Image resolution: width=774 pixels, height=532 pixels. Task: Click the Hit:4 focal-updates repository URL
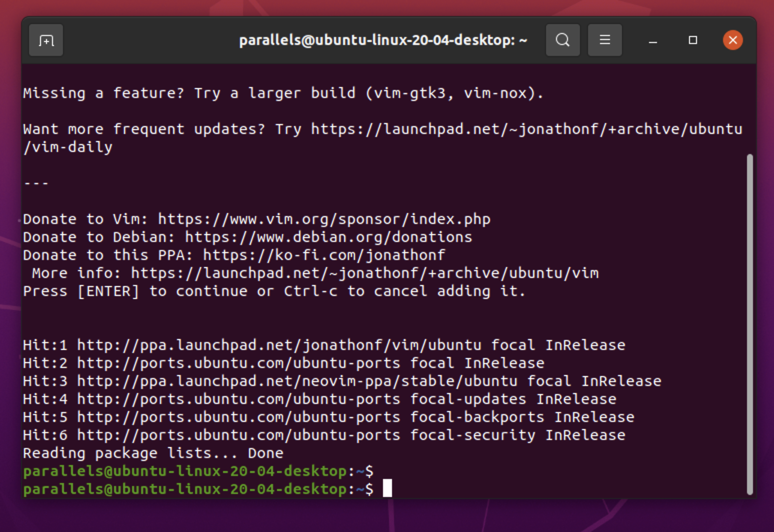point(238,399)
